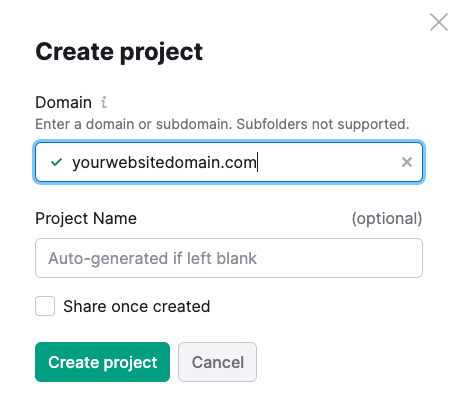Viewport: 457px width, 417px height.
Task: Click empty space inside Project Name field after placeholder
Action: tap(338, 258)
